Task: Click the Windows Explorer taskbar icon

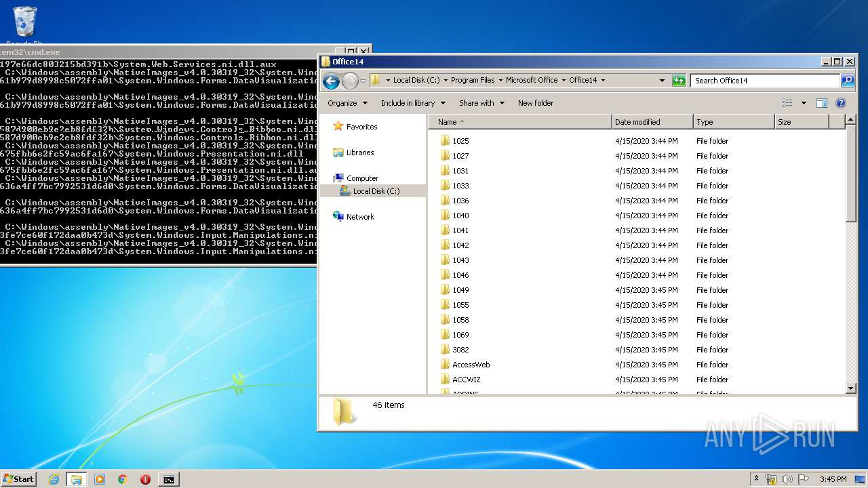Action: coord(76,479)
